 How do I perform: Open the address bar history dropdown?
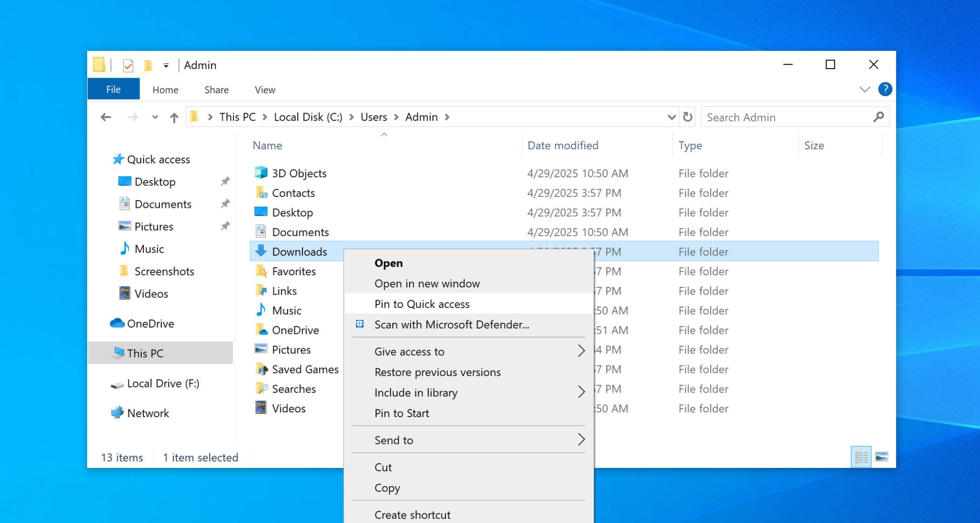click(x=672, y=116)
